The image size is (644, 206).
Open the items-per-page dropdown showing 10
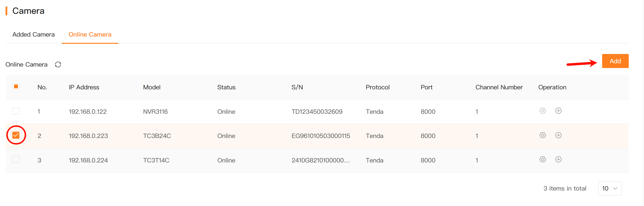tap(610, 188)
